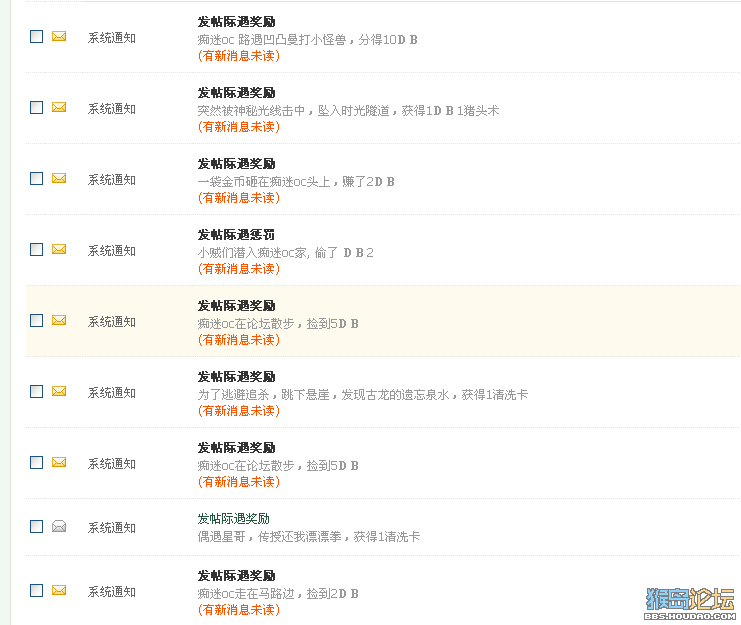Click the text 为了逃避追杀,跳下悬崖,发现古龙的遗忘泉水
Screen dimensions: 741x625
pos(323,394)
